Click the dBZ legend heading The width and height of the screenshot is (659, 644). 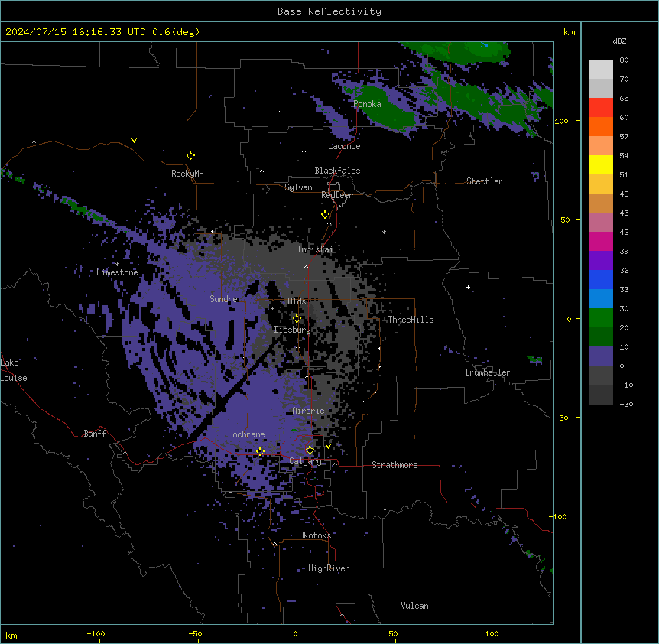coord(619,41)
